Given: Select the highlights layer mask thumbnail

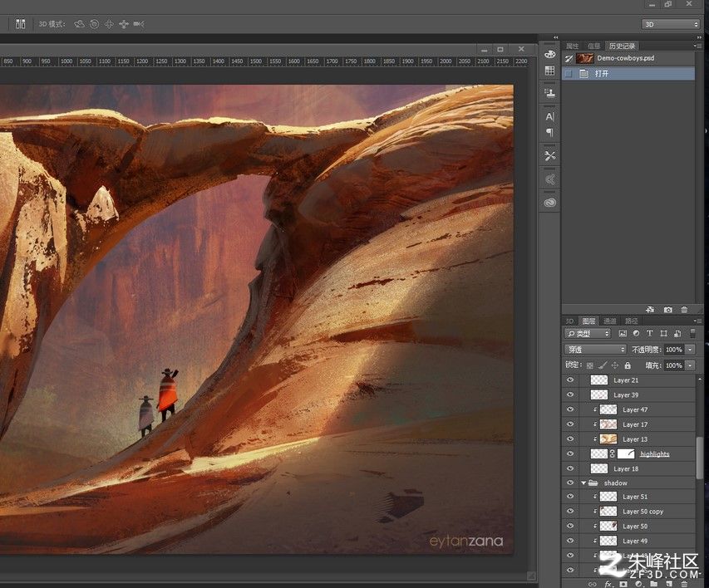Looking at the screenshot, I should [x=626, y=453].
